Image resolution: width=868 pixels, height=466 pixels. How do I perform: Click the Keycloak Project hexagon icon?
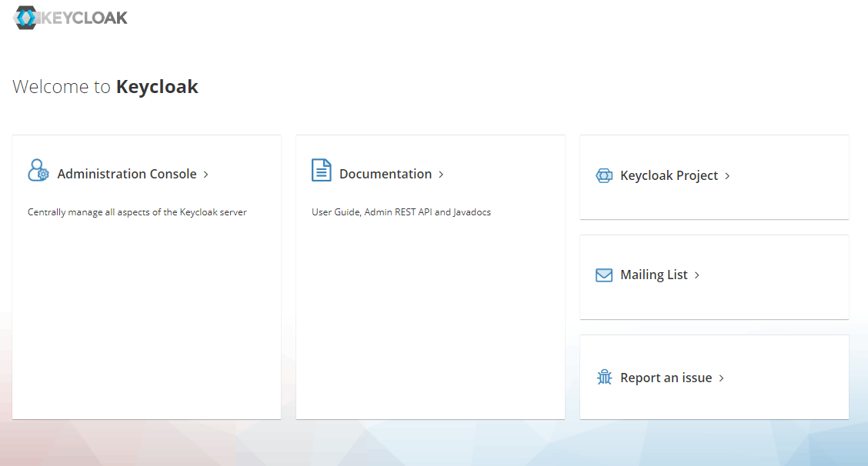click(x=604, y=175)
